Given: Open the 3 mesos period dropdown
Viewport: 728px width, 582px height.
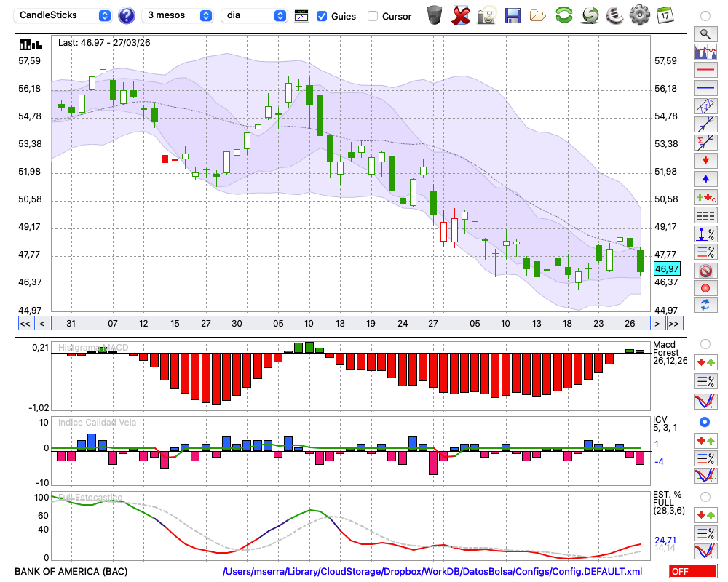Looking at the screenshot, I should 178,15.
